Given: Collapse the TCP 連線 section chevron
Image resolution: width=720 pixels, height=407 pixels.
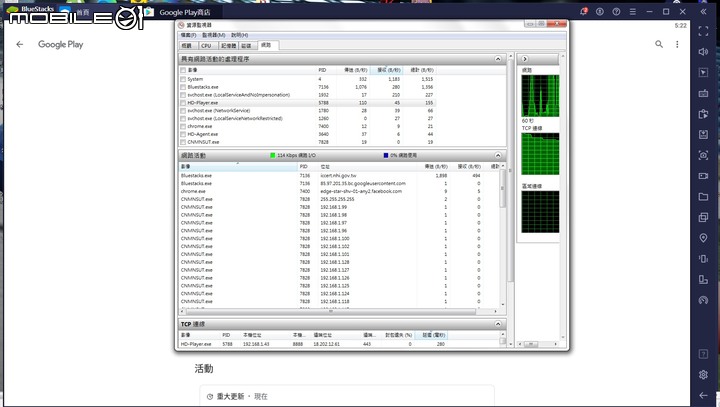Looking at the screenshot, I should tap(498, 324).
